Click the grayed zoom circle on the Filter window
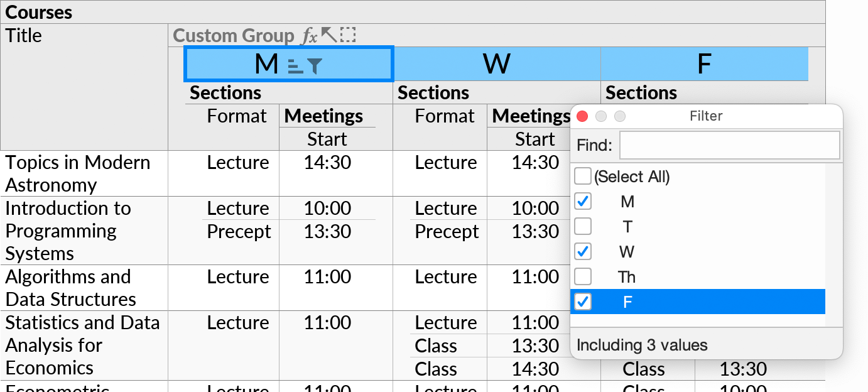868x392 pixels. click(x=620, y=116)
